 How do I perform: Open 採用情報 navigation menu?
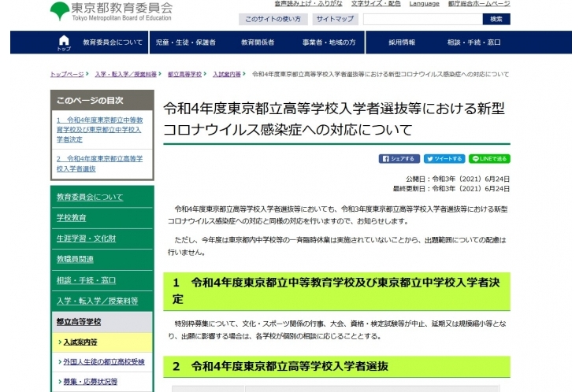402,43
